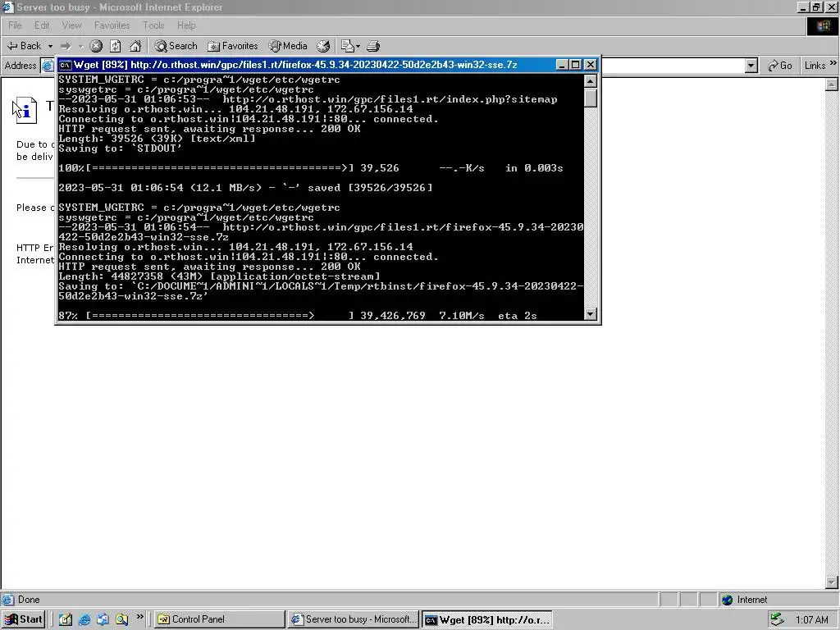840x630 pixels.
Task: Click the Go button next to address bar
Action: point(779,66)
